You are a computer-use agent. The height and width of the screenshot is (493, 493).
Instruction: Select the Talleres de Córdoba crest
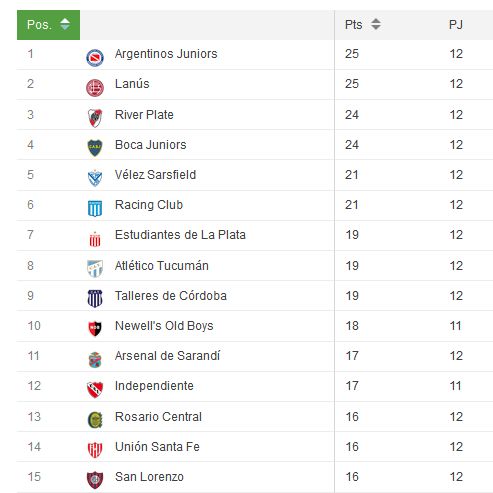(95, 299)
